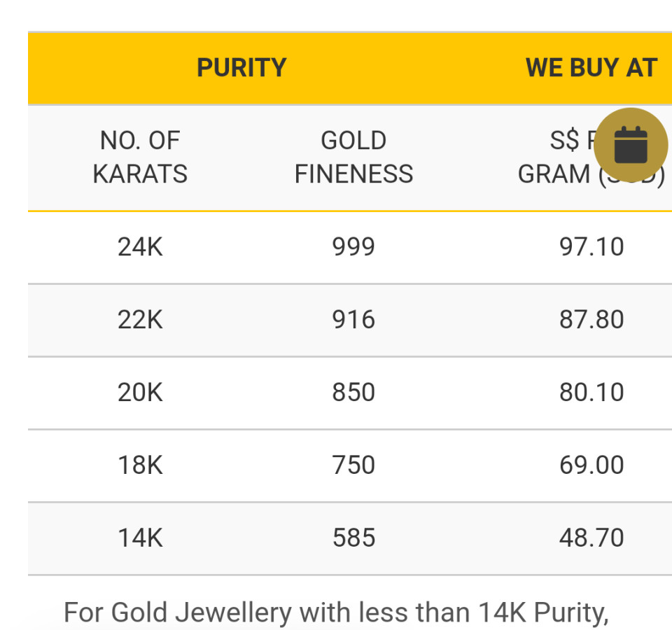Select the 80.10 price cell
The height and width of the screenshot is (630, 672).
[x=591, y=393]
